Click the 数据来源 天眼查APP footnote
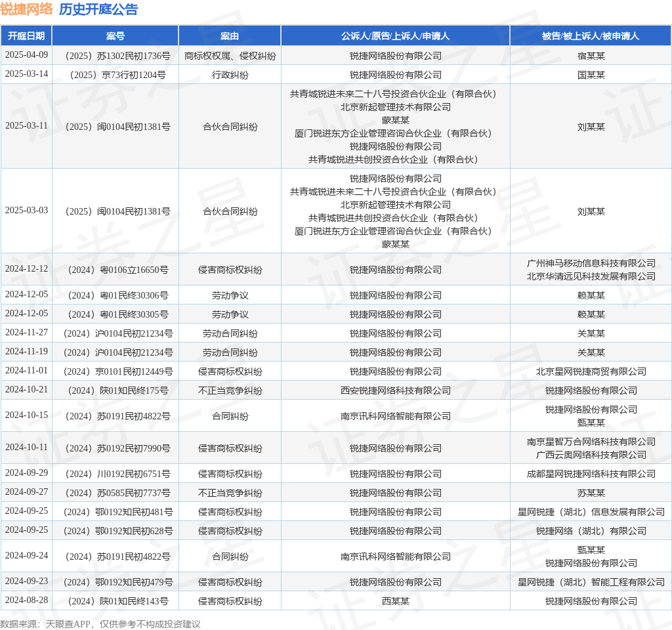The width and height of the screenshot is (672, 630). coord(100,624)
